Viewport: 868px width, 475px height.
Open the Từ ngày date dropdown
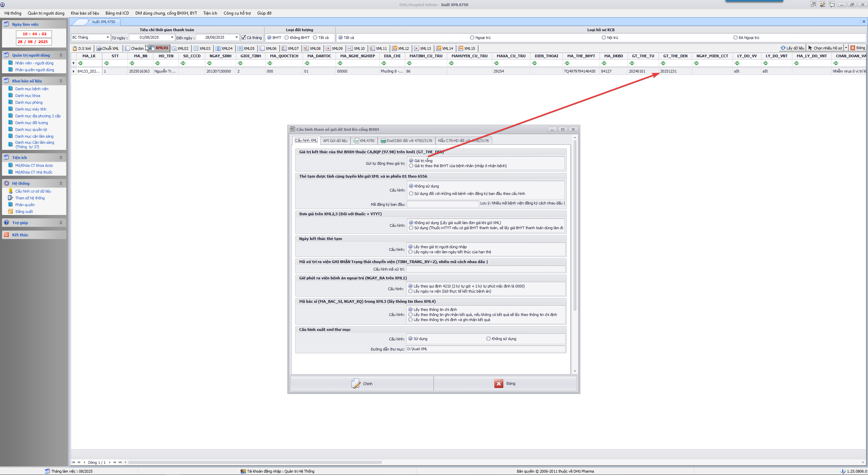tap(172, 37)
